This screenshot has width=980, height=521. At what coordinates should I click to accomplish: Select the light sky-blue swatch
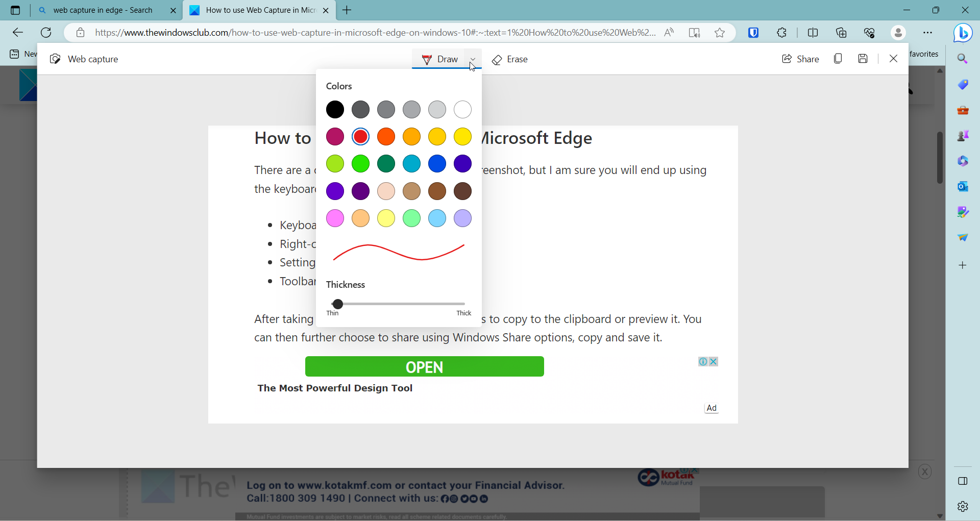pos(437,218)
